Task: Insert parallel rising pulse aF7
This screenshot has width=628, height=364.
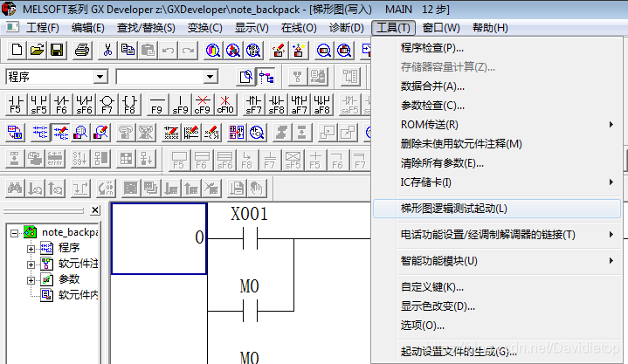Action: coord(299,105)
